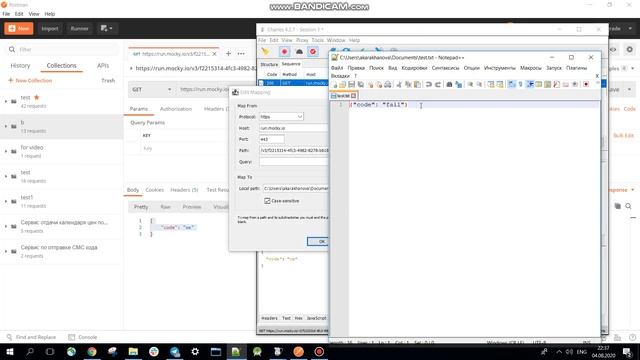The image size is (640, 360).
Task: Toggle the Throttling turtle icon in Charles
Action: coord(299,52)
